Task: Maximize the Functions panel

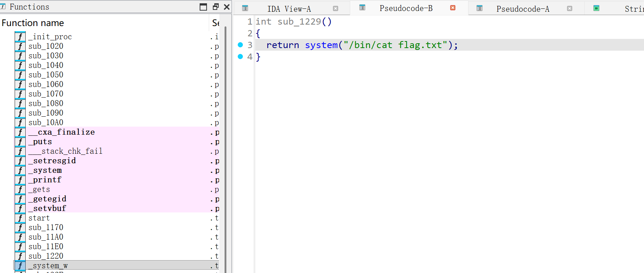Action: coord(203,7)
